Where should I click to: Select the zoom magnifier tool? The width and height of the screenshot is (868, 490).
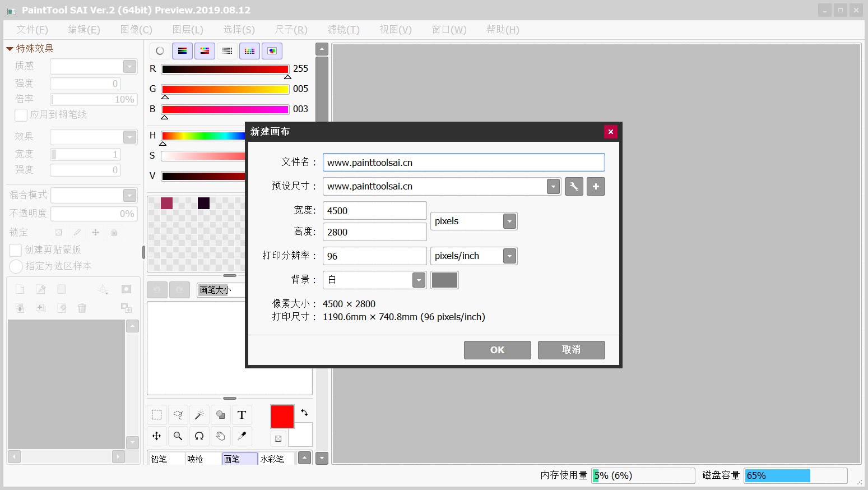coord(178,436)
